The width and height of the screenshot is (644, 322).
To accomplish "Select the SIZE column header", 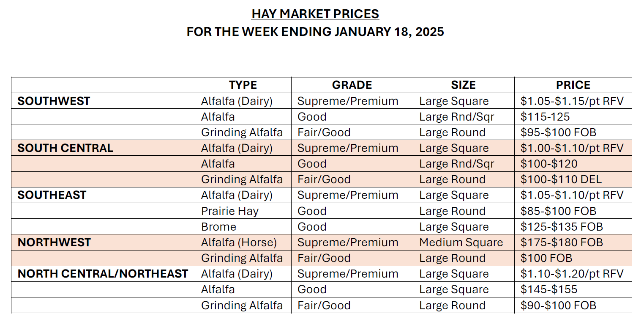I will pyautogui.click(x=463, y=85).
